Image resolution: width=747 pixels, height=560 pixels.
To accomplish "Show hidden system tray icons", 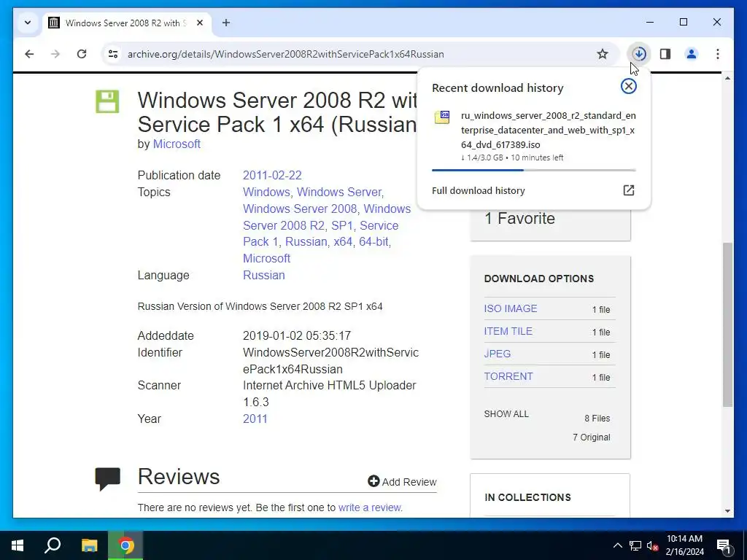I will (617, 545).
